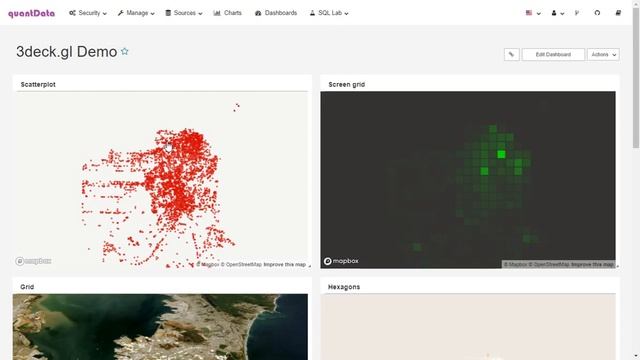Click OpenStreetMap link in Screen grid map

[549, 264]
